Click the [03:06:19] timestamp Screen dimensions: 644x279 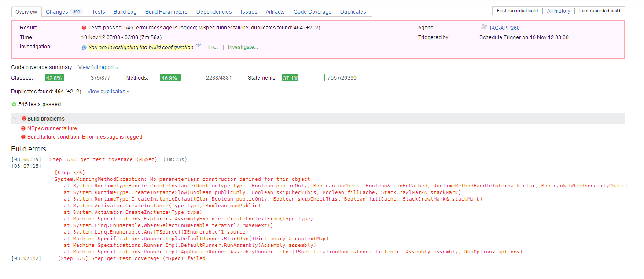point(26,159)
